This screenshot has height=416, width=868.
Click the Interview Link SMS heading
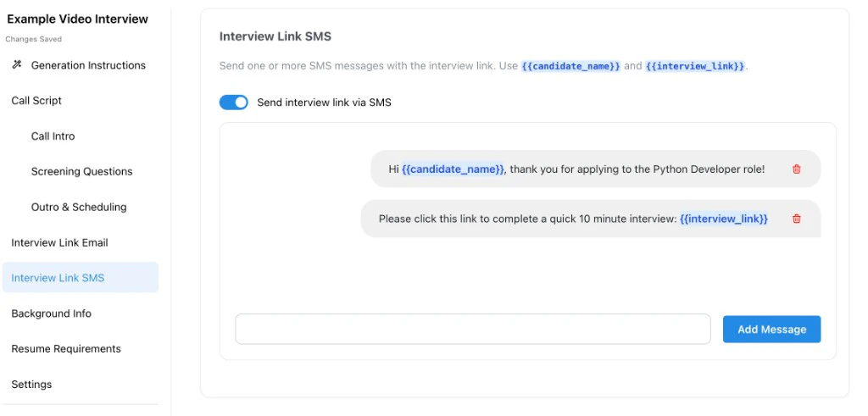point(275,36)
